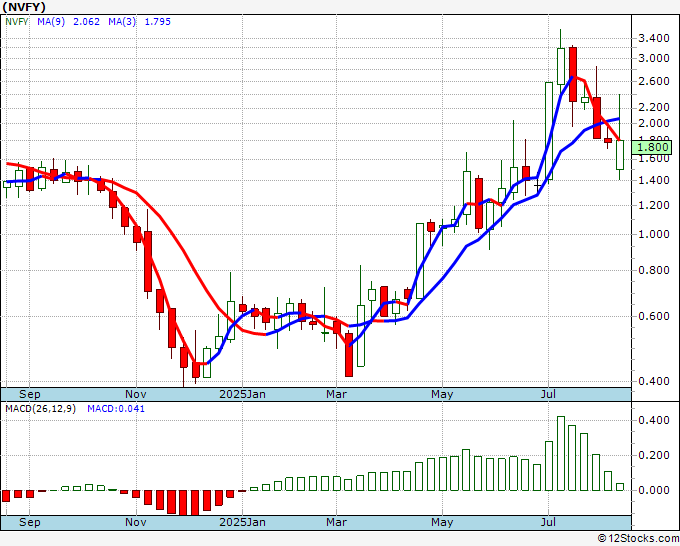Click the MACD(26,12,9) indicator label
This screenshot has height=546, width=680.
40,409
